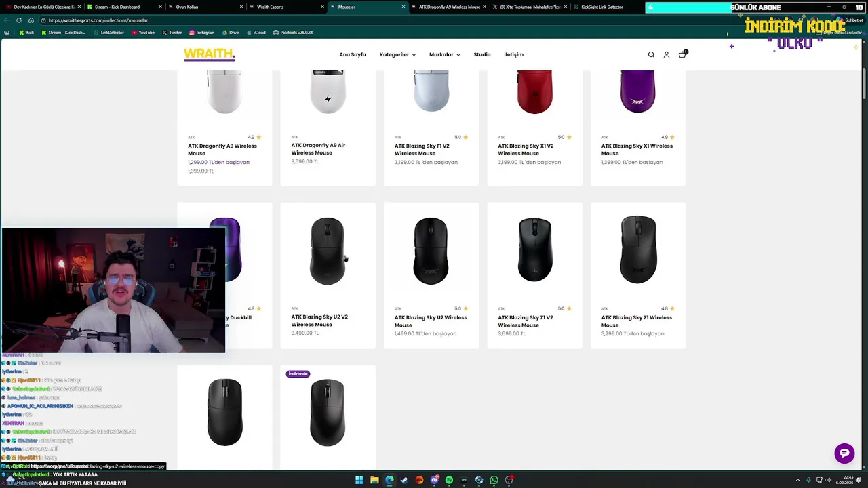Expand the Markalar dropdown menu
The width and height of the screenshot is (868, 488).
coord(445,54)
